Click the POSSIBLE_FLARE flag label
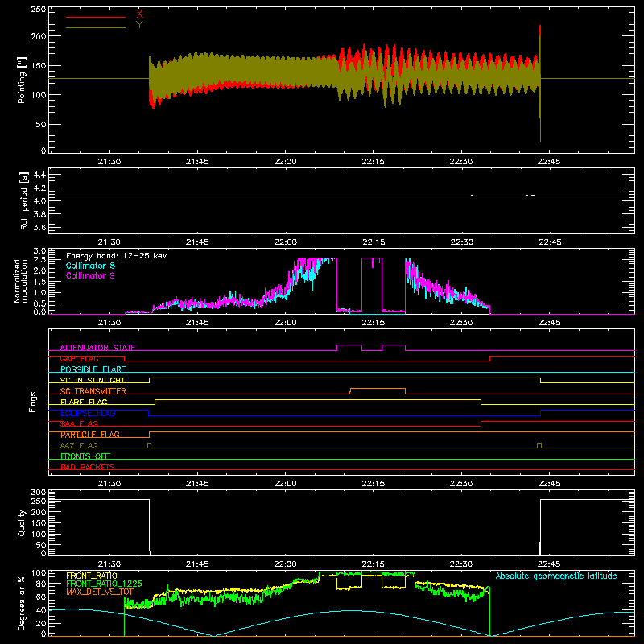Viewport: 644px width, 644px height. [x=93, y=369]
